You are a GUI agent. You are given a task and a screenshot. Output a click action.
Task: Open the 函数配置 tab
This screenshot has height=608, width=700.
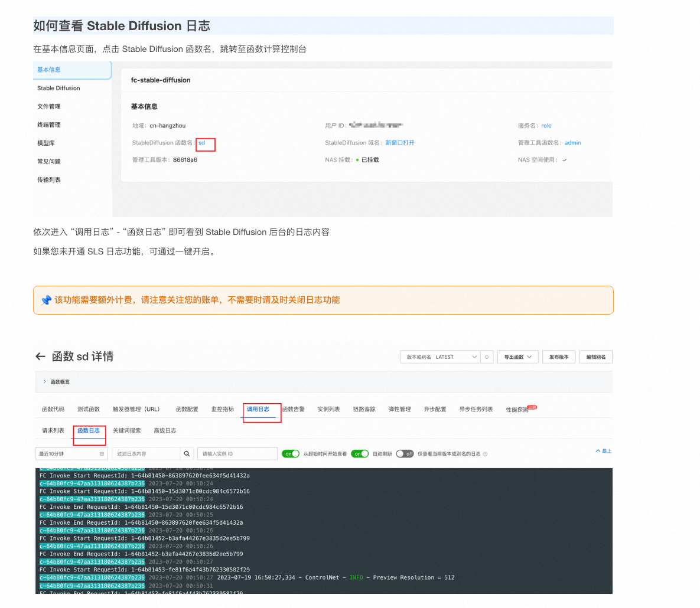187,409
